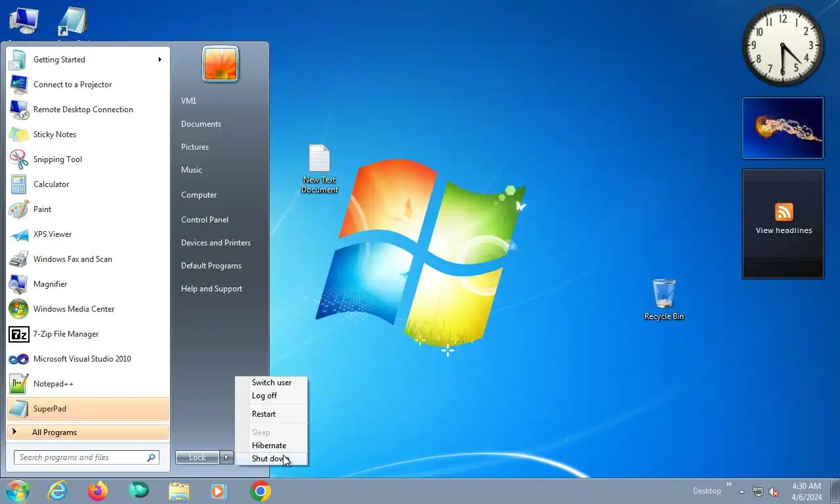Click the green-blue taskbar app icon
The width and height of the screenshot is (840, 504).
coord(138,491)
